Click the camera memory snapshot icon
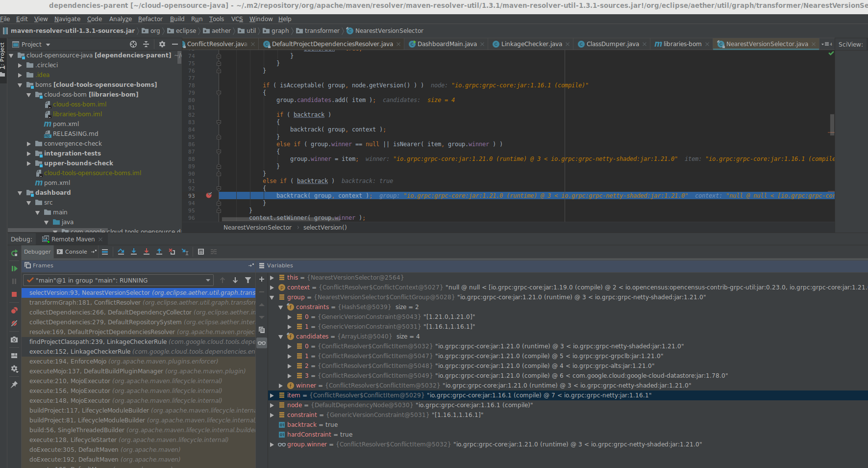The height and width of the screenshot is (468, 868). 14,339
